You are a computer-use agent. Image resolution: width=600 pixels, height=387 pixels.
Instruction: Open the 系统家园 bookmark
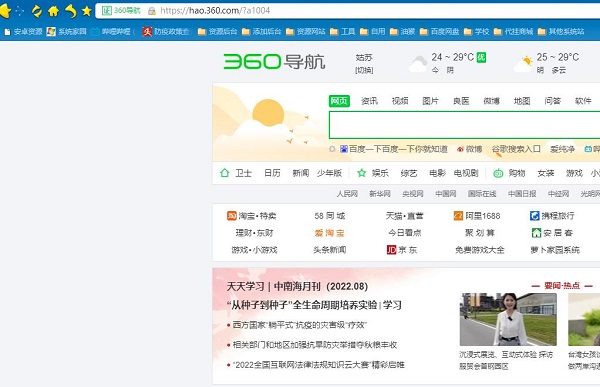click(x=67, y=32)
